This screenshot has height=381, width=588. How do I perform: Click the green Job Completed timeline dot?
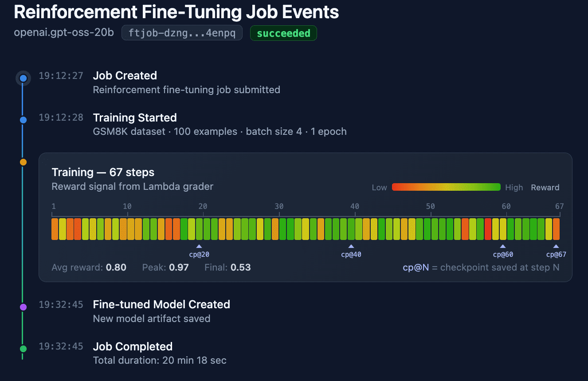23,349
